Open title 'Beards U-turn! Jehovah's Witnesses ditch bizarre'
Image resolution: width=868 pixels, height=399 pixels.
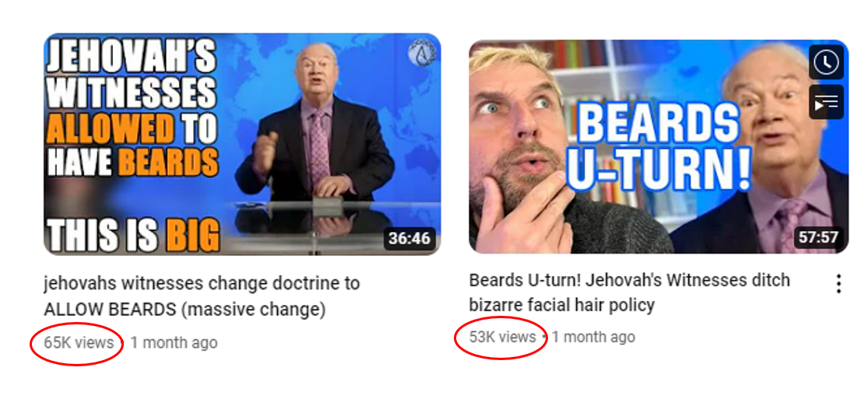click(x=630, y=292)
